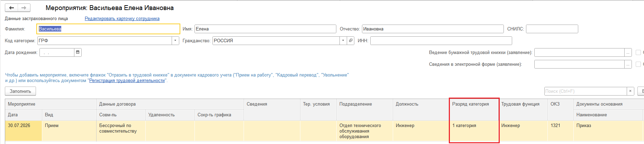Expand the Гражданство dropdown arrow

[343, 40]
